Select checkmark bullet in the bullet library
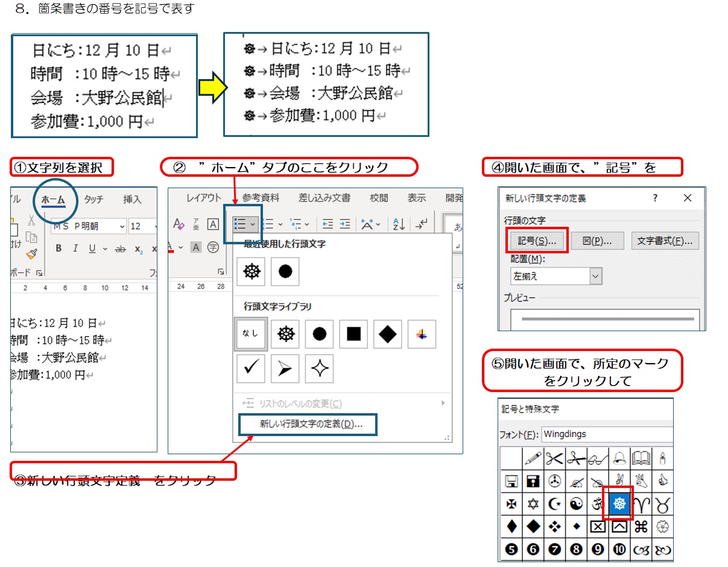 pyautogui.click(x=251, y=369)
